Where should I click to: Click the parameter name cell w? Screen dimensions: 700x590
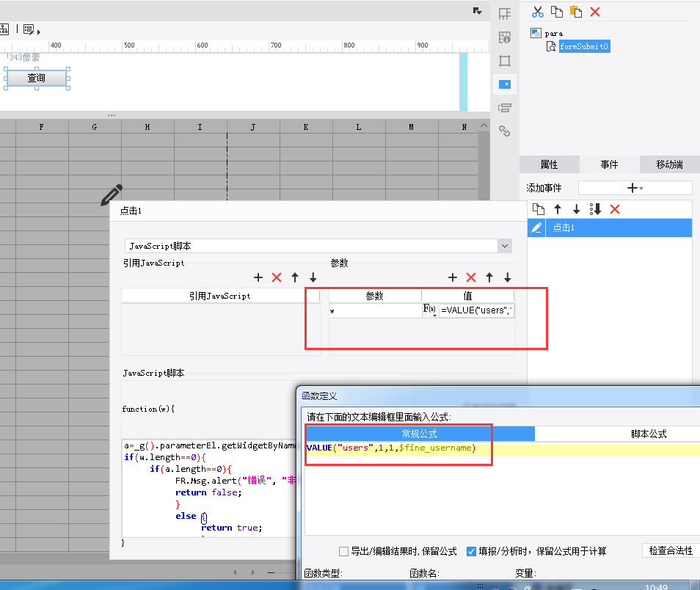click(x=375, y=311)
